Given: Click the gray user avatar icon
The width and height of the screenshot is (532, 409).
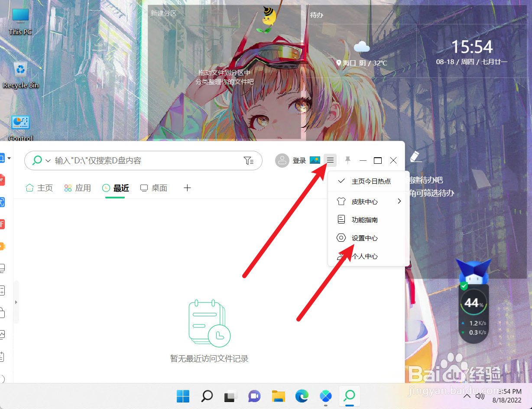Looking at the screenshot, I should coord(282,160).
